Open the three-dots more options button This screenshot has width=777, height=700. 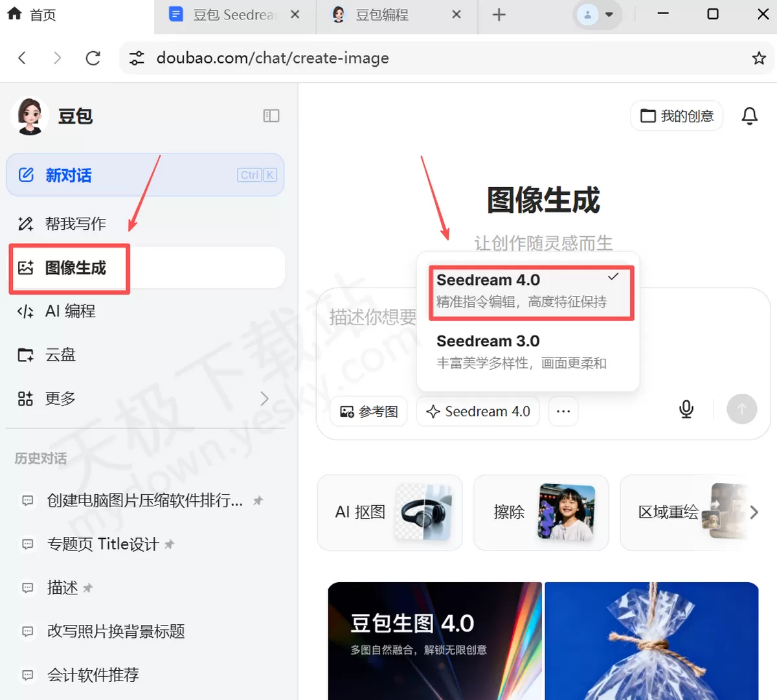(563, 411)
